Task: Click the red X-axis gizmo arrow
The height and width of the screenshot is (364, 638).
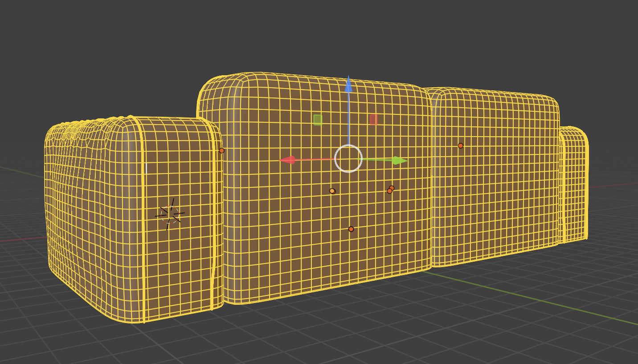Action: (x=287, y=160)
